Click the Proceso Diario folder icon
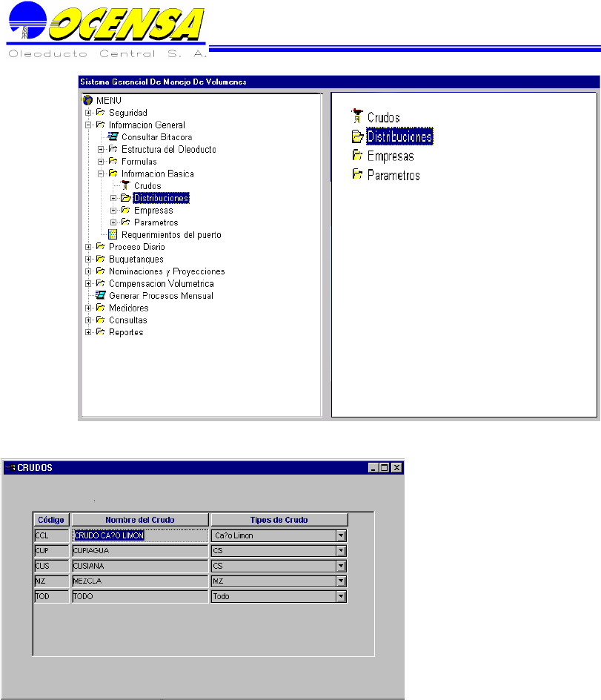 click(x=100, y=246)
